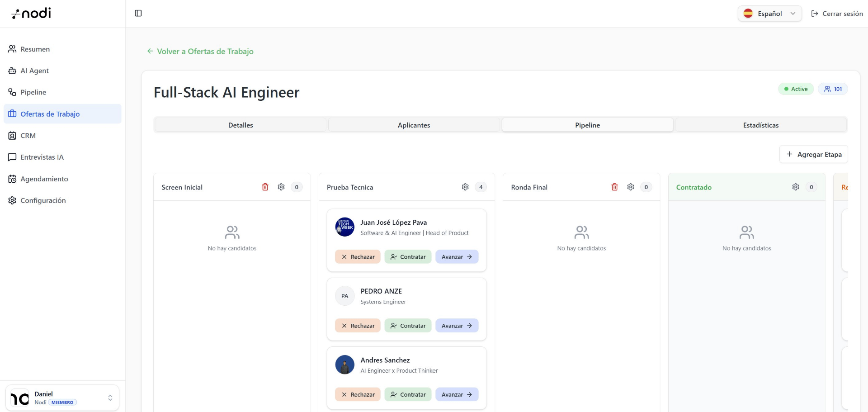Switch to the Aplicantes tab
The image size is (868, 412).
click(414, 125)
